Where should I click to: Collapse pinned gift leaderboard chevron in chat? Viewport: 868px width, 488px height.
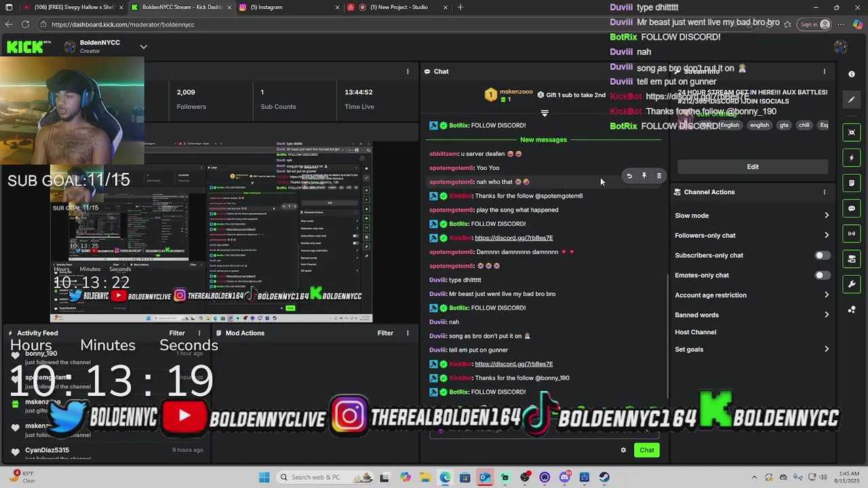544,113
